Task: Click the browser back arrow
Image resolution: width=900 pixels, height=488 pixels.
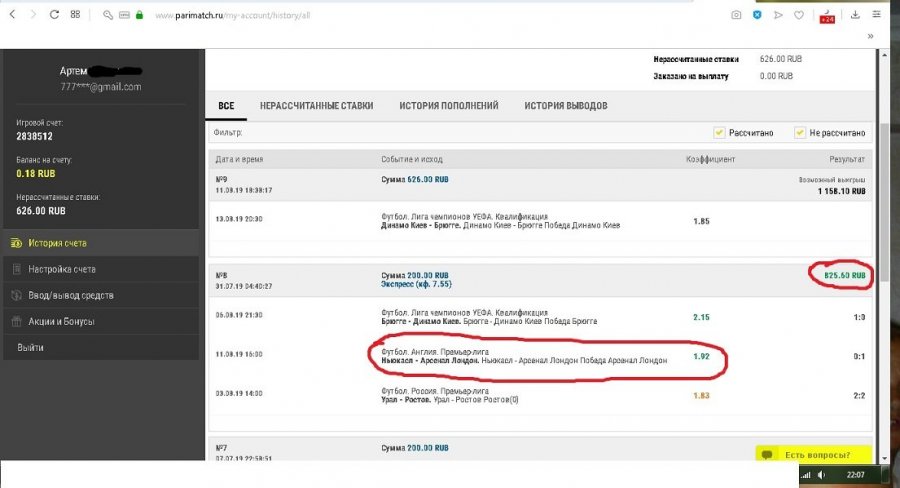Action: [x=12, y=15]
